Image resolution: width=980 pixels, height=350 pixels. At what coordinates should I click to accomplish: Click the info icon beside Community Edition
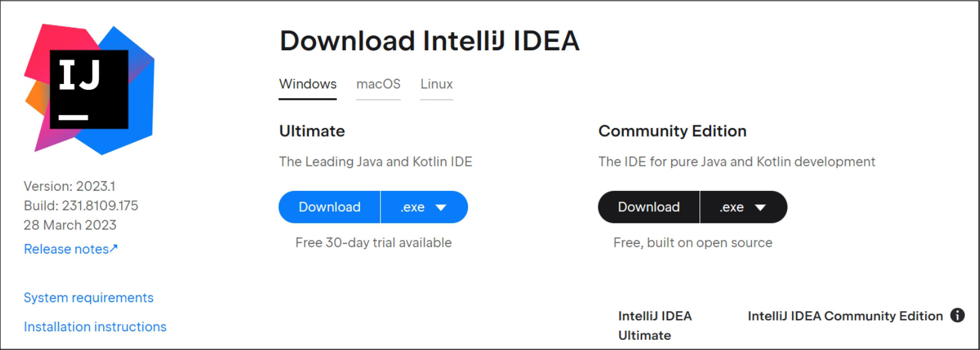tap(957, 315)
